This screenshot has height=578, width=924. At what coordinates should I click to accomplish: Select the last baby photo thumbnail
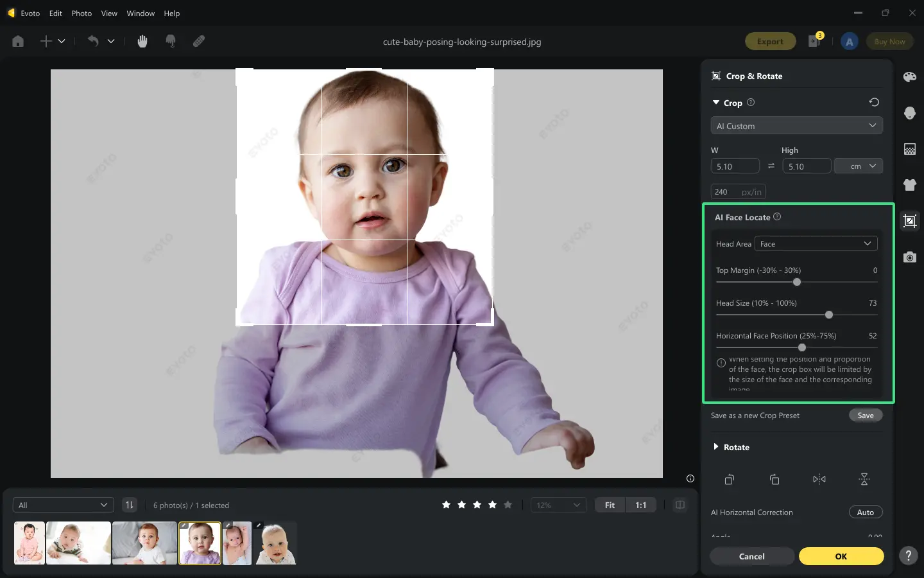coord(275,543)
